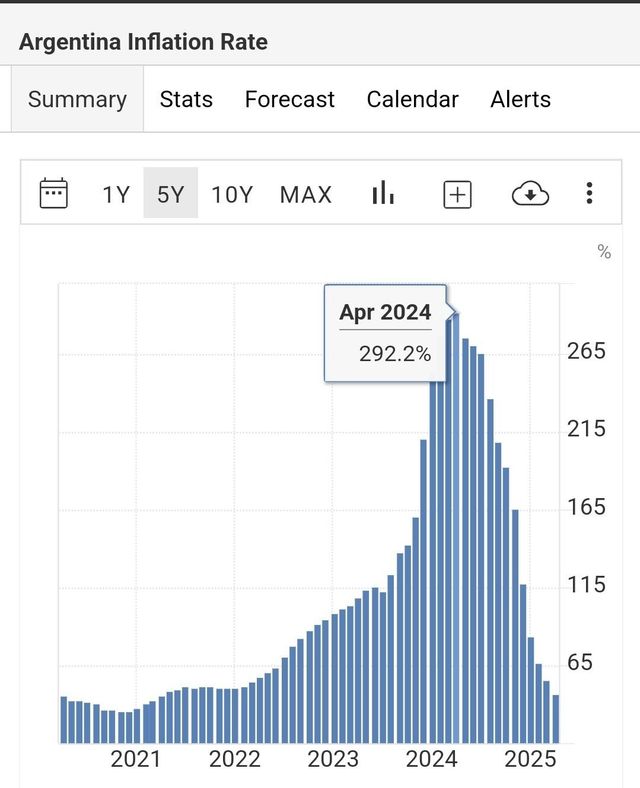View the Alerts tab

click(520, 100)
